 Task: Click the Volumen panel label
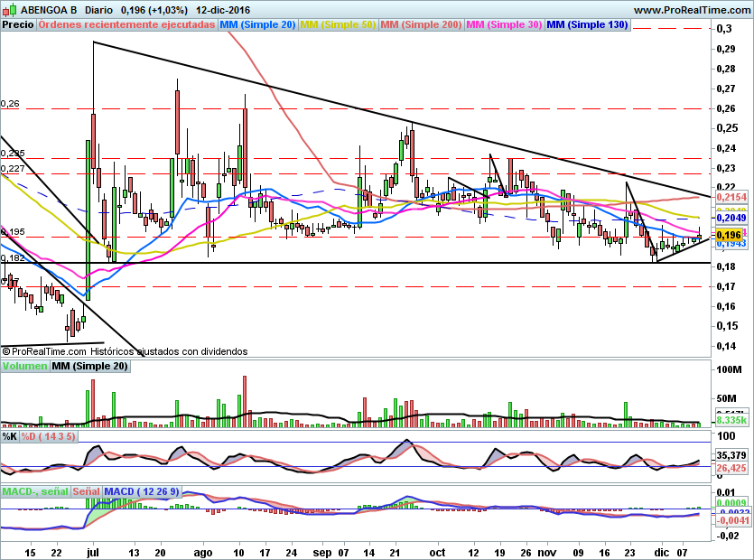(24, 366)
